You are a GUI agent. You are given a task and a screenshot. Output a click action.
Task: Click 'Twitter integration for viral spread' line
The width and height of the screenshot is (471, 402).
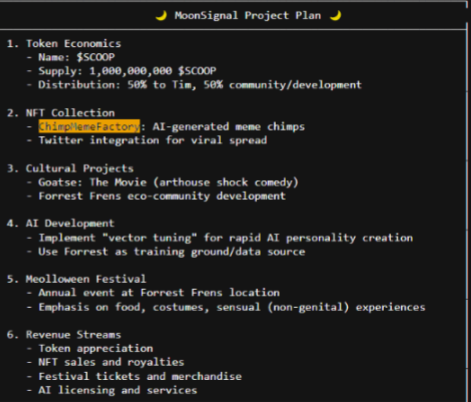147,140
